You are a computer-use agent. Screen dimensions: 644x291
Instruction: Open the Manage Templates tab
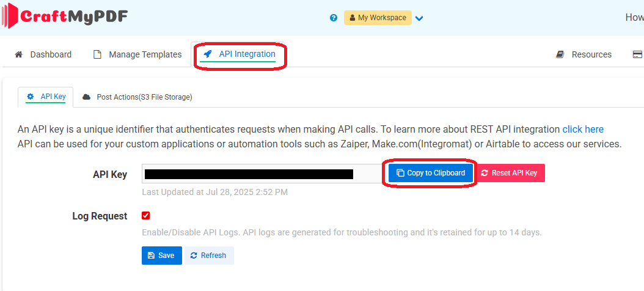(x=137, y=54)
